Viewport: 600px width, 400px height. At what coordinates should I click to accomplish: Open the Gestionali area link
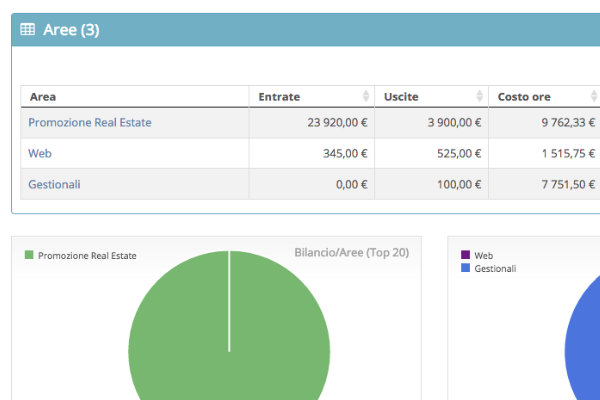pos(54,185)
